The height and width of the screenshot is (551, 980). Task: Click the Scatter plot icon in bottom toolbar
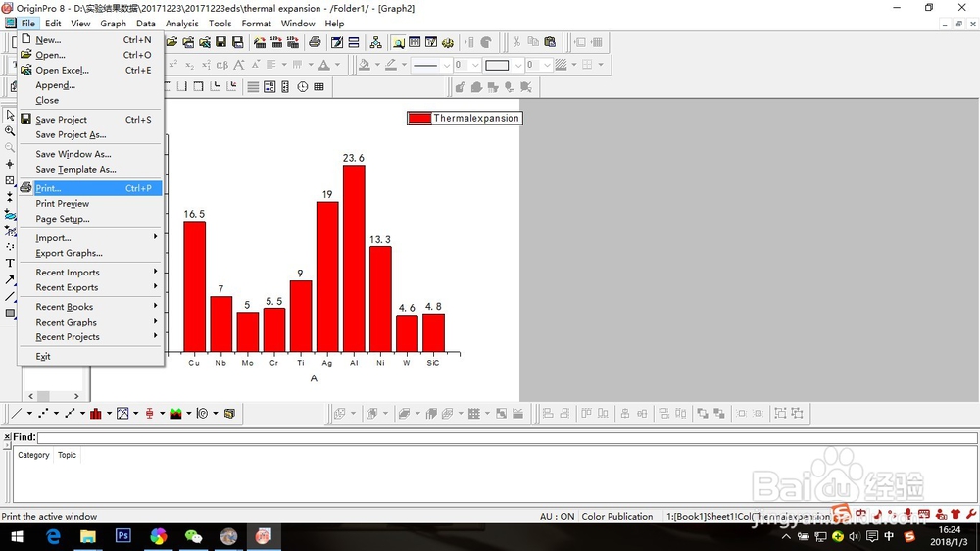pos(43,413)
